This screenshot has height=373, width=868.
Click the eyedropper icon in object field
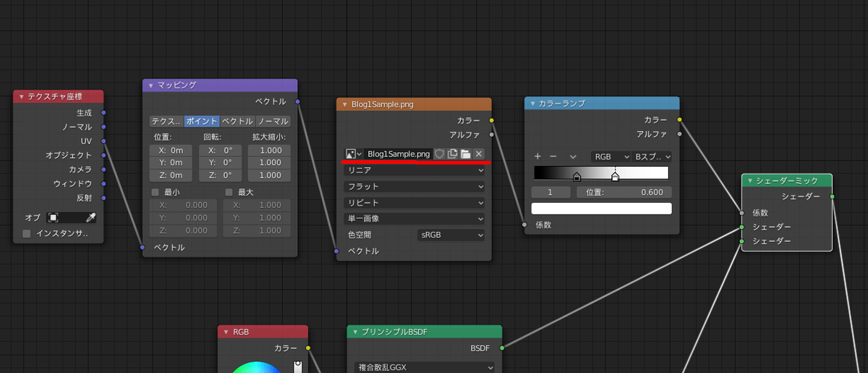90,217
